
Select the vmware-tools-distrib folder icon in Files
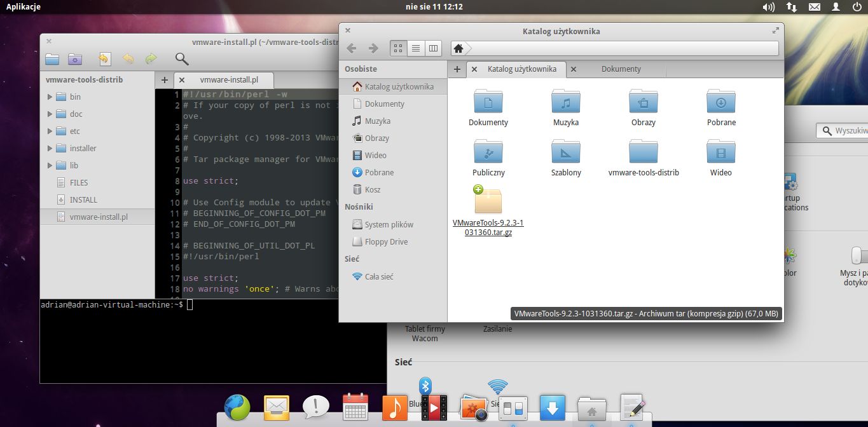(644, 151)
